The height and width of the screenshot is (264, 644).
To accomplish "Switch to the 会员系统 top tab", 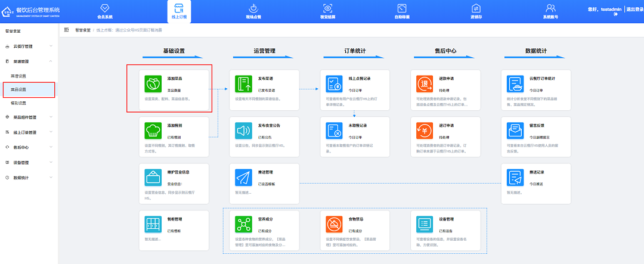I will (x=104, y=11).
